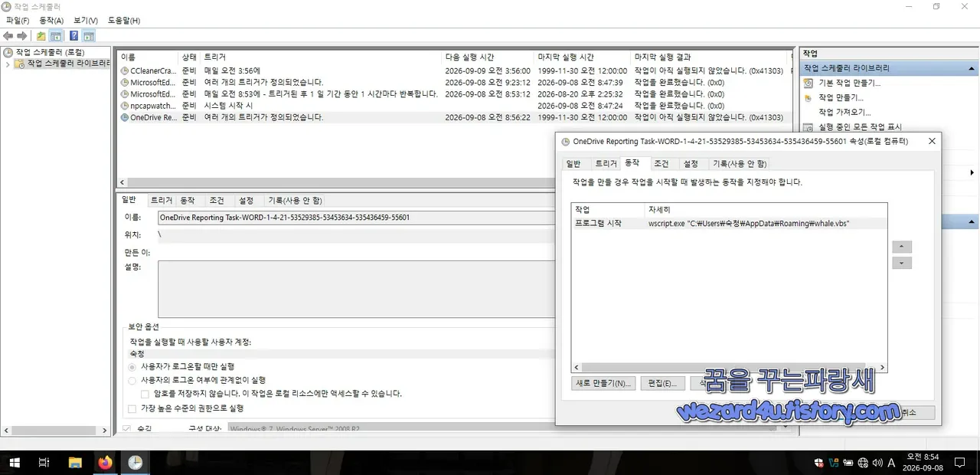This screenshot has height=475, width=980.
Task: Open the Windows Start button
Action: point(15,463)
